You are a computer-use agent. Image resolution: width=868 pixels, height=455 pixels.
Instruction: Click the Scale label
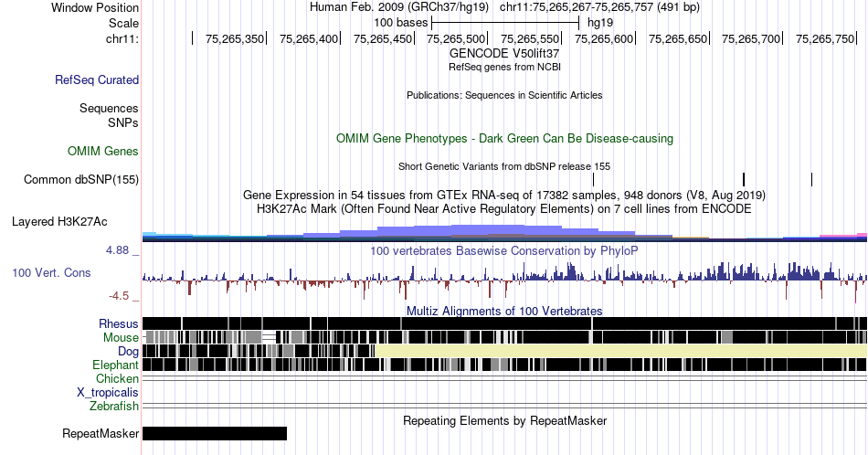124,23
